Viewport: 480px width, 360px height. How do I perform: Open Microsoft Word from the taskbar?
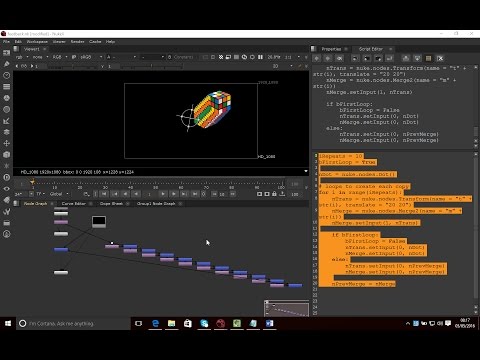coord(269,323)
